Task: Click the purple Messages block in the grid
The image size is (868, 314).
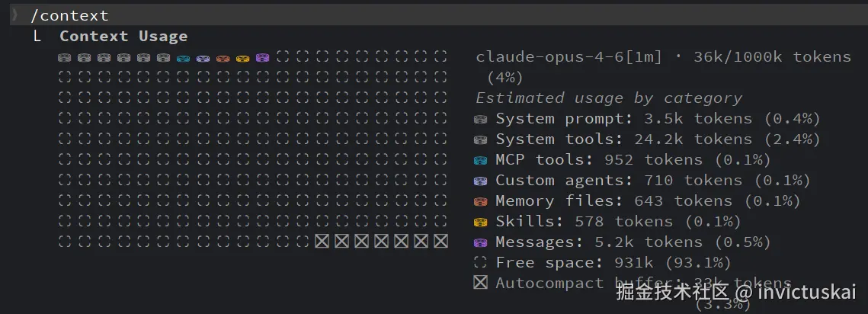Action: click(x=262, y=57)
